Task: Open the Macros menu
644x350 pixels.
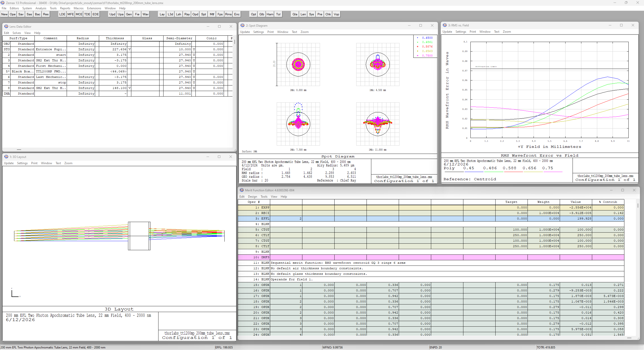Action: [x=78, y=8]
